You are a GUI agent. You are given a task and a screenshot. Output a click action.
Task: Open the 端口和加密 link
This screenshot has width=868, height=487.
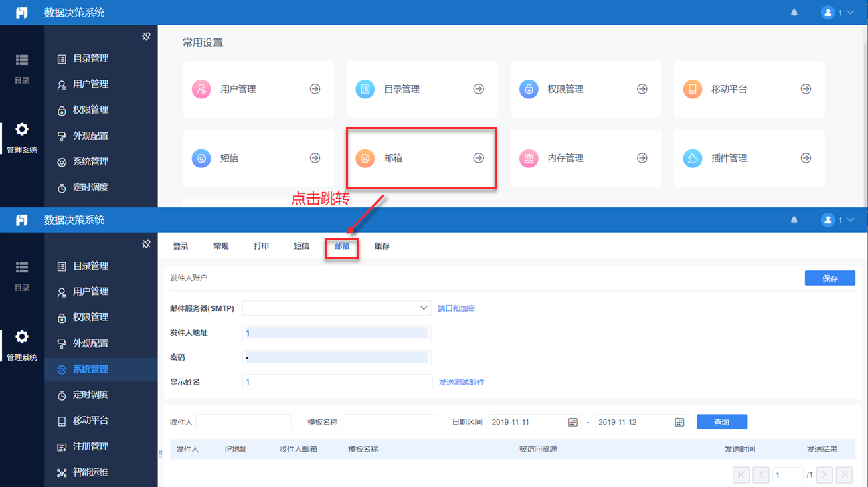456,308
